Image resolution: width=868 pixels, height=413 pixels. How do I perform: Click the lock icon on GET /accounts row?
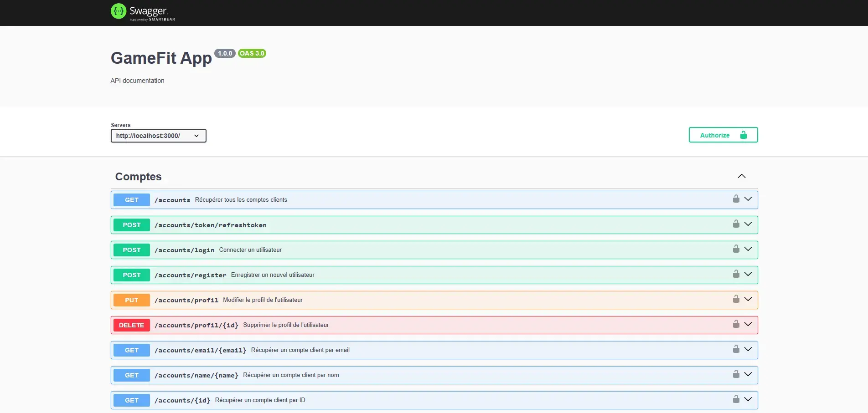736,199
